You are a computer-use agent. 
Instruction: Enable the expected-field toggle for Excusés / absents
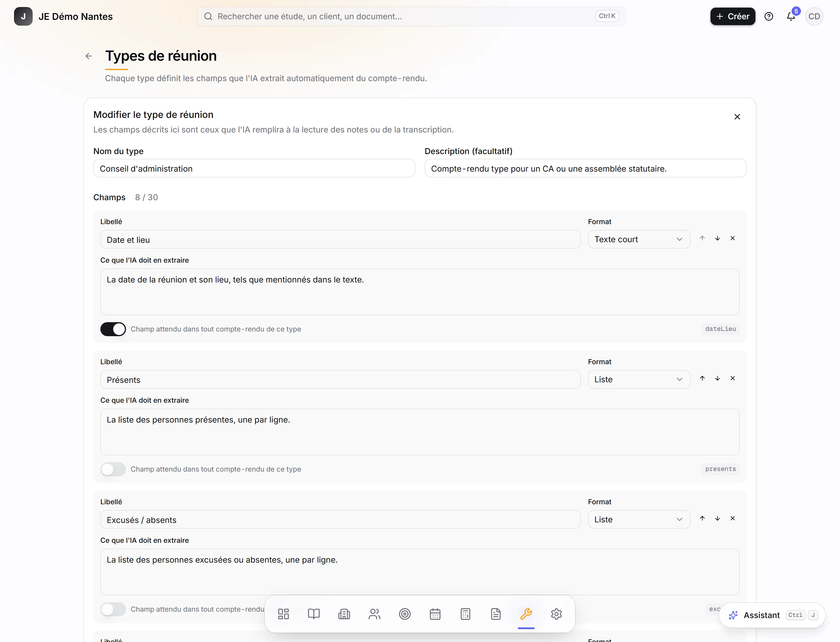click(113, 609)
